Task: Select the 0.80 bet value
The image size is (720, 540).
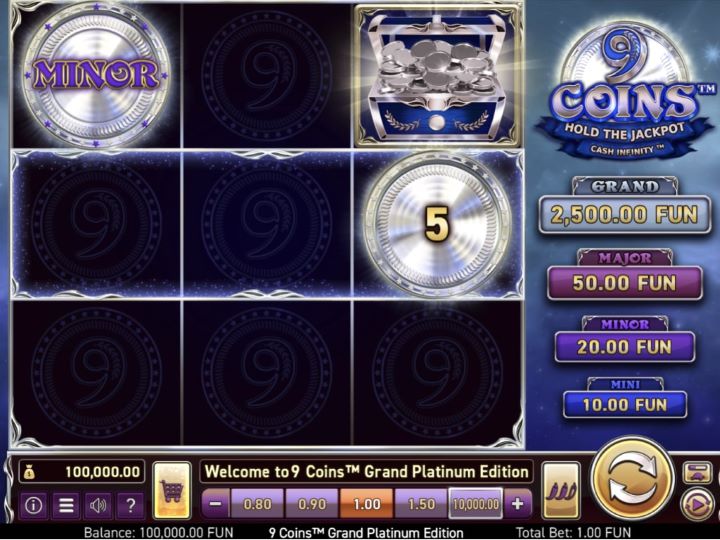Action: coord(257,504)
